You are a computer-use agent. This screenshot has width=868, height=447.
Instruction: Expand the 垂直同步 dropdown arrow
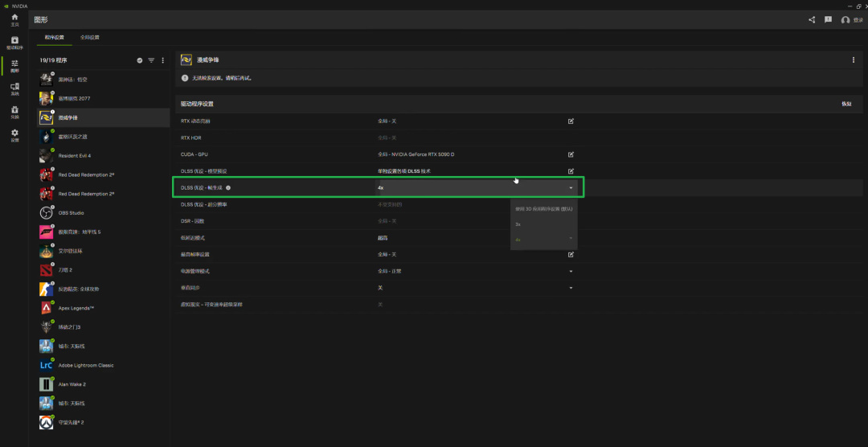pyautogui.click(x=571, y=288)
